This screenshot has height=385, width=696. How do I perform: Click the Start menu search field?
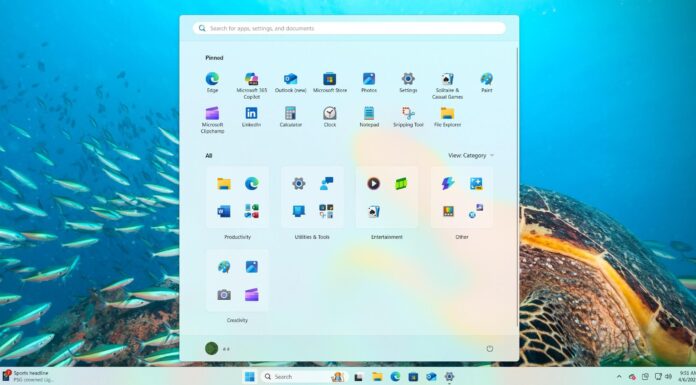(349, 28)
